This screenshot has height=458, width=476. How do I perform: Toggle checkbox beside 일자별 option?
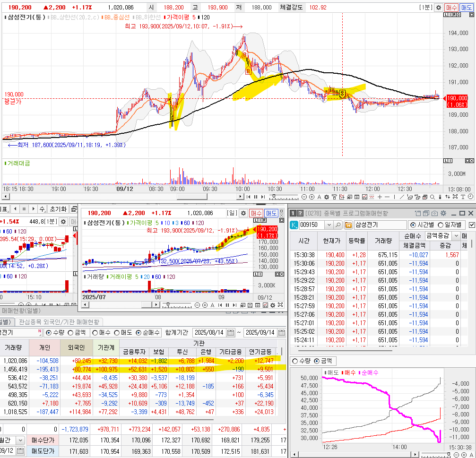[x=471, y=225]
